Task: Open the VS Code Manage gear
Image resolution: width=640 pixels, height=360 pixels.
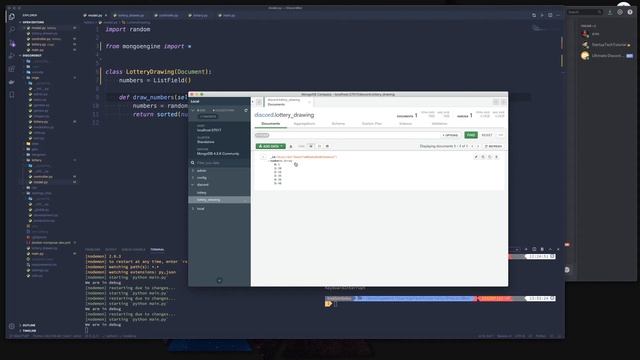Action: (x=12, y=326)
